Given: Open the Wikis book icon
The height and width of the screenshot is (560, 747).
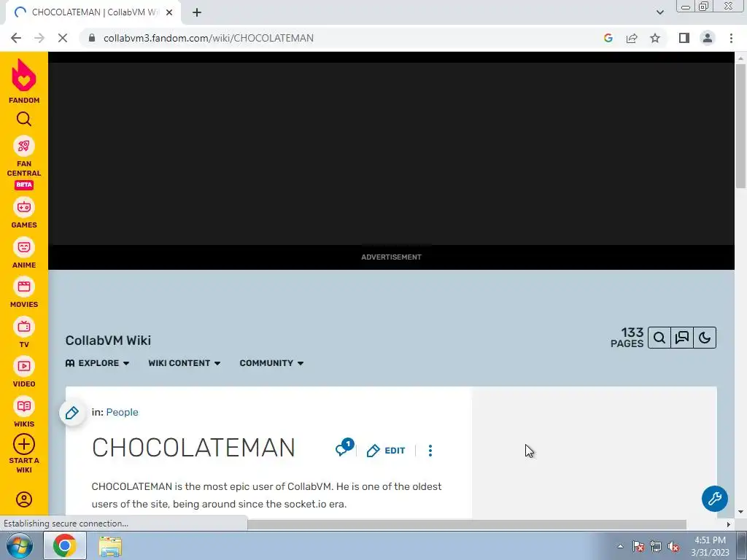Looking at the screenshot, I should point(24,406).
